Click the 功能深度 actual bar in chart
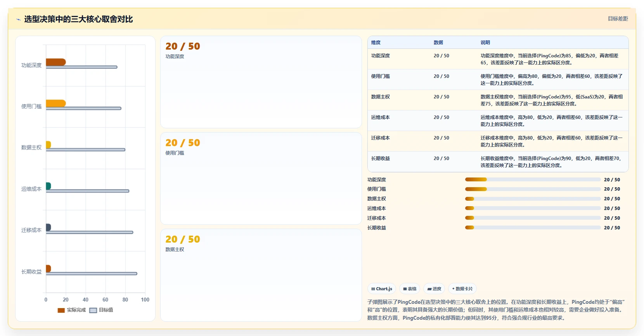The height and width of the screenshot is (336, 644). tap(56, 62)
